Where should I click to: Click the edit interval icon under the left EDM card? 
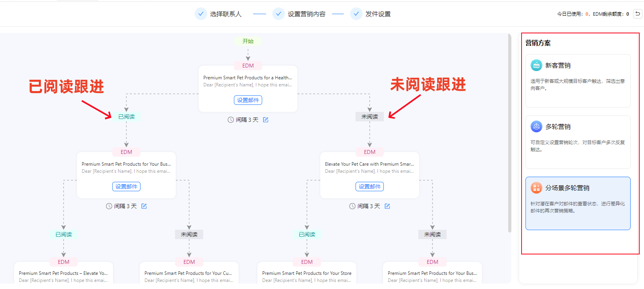(x=144, y=206)
